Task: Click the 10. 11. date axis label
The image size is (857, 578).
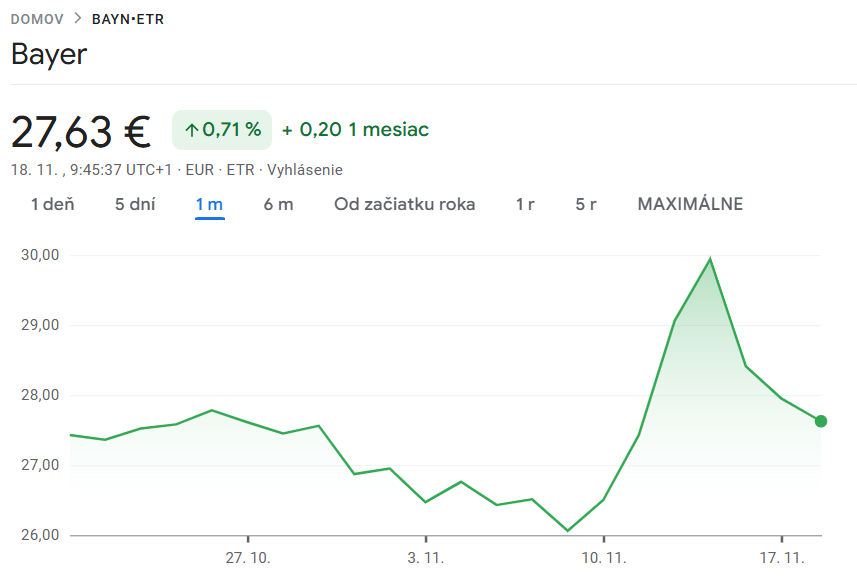Action: (604, 557)
